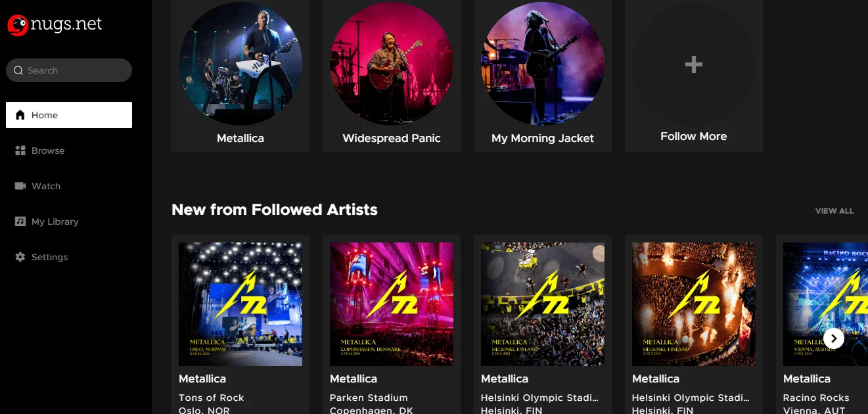The width and height of the screenshot is (868, 414).
Task: Focus the Search input field
Action: [69, 70]
